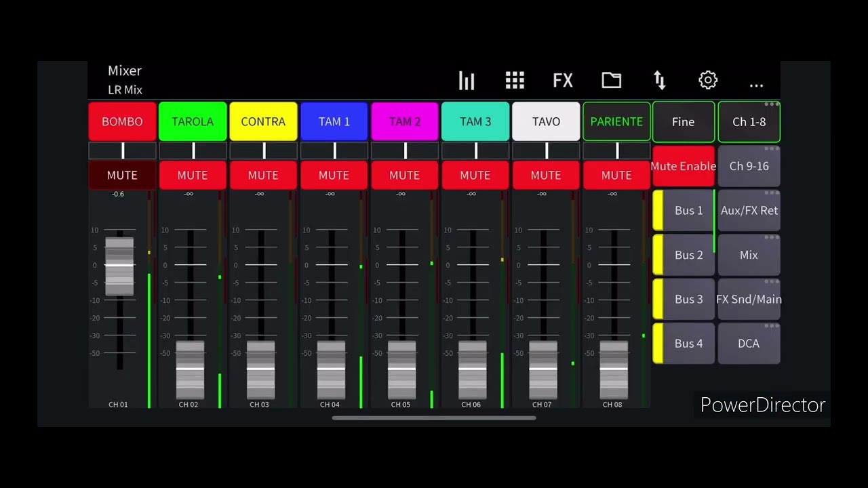868x488 pixels.
Task: Toggle MUTE on TAM 3
Action: click(x=475, y=175)
